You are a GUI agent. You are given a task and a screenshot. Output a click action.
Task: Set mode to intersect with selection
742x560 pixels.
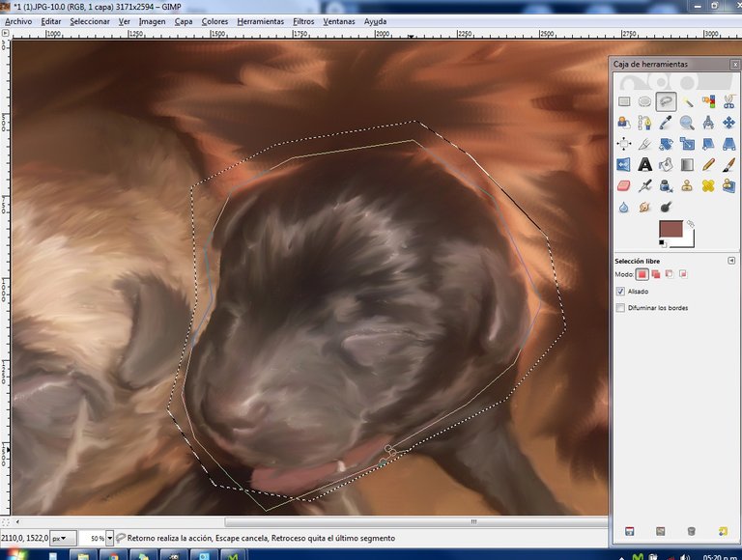tap(683, 274)
